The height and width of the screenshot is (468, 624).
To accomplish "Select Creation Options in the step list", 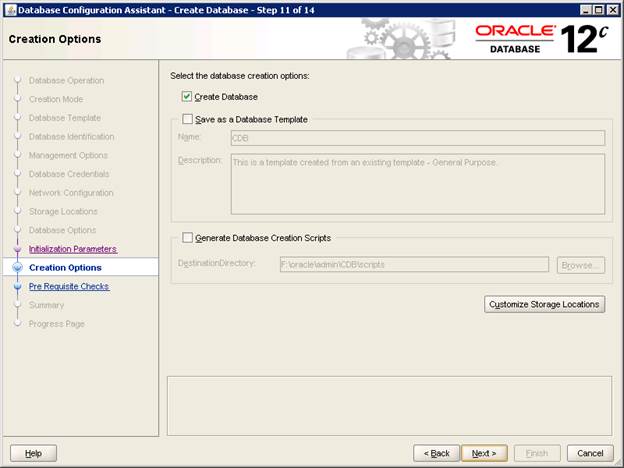I will [65, 268].
